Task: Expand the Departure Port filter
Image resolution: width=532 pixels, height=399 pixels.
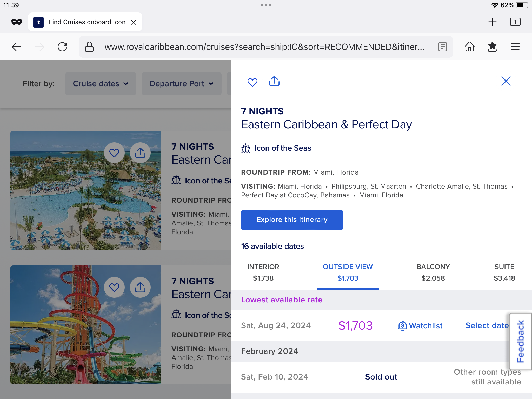Action: click(182, 84)
